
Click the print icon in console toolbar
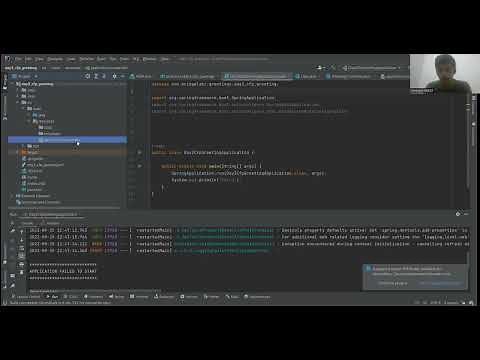22,264
